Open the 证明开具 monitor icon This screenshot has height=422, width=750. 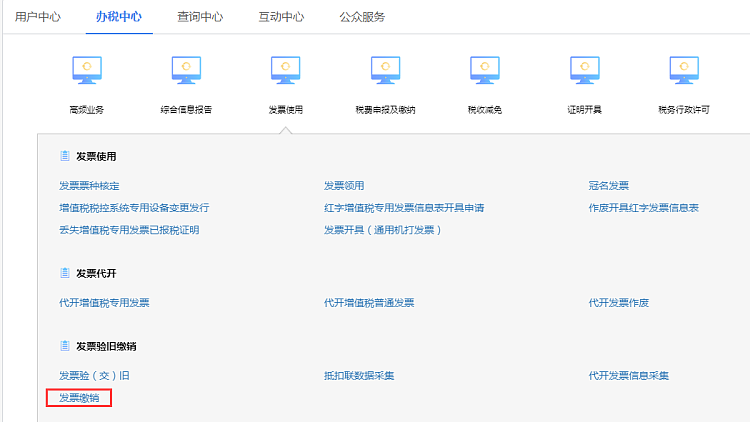585,70
